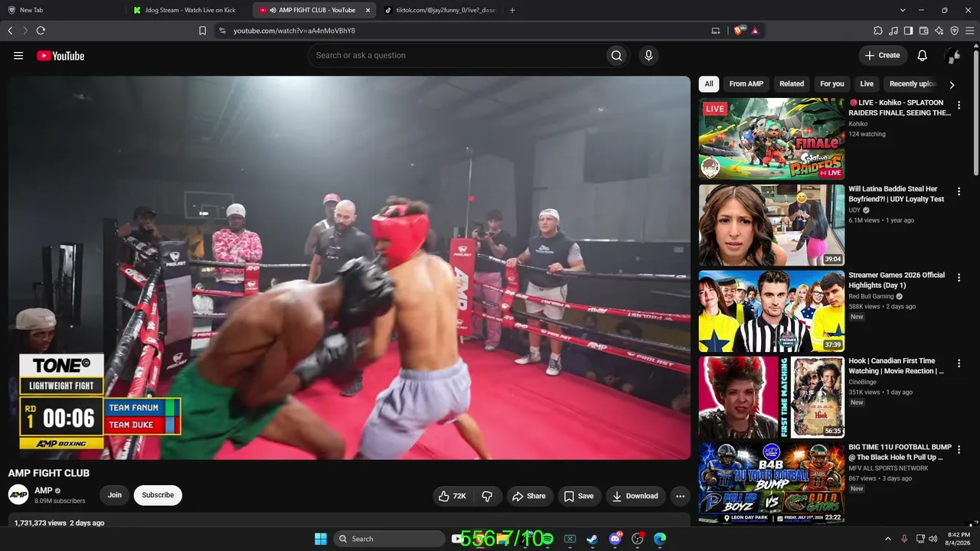Open the Kohiko Splatoon Raiders live thumbnail

tap(772, 139)
